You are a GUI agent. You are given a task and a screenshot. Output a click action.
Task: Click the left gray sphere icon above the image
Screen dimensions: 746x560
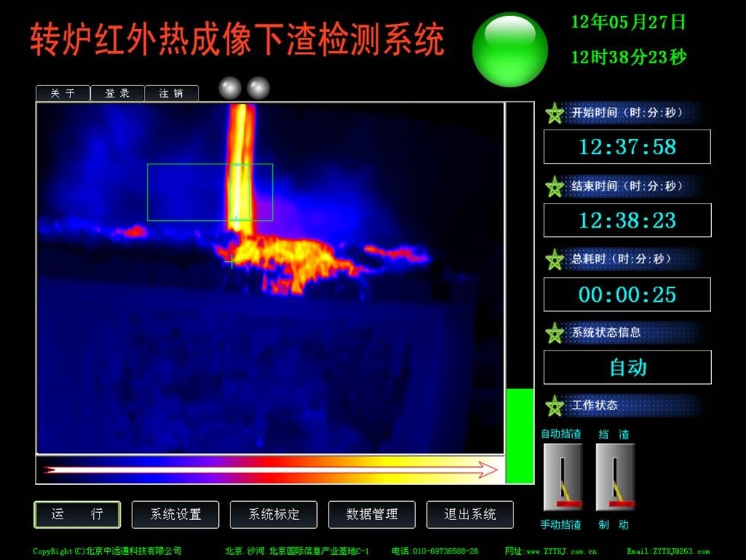click(230, 87)
